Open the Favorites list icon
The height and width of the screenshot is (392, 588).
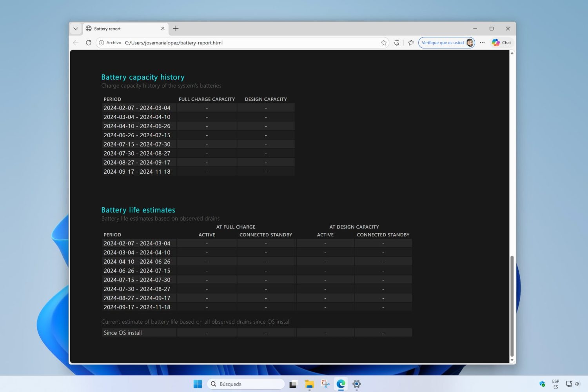coord(411,43)
